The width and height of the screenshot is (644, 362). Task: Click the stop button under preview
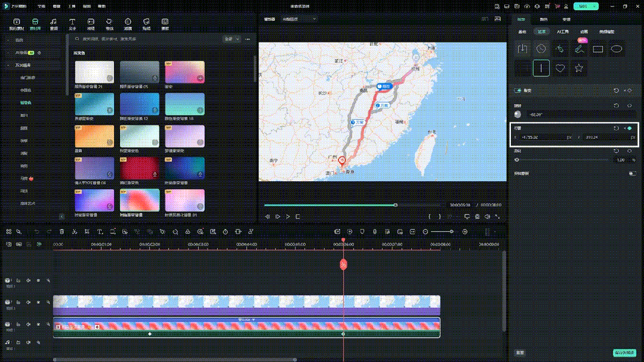[x=298, y=216]
